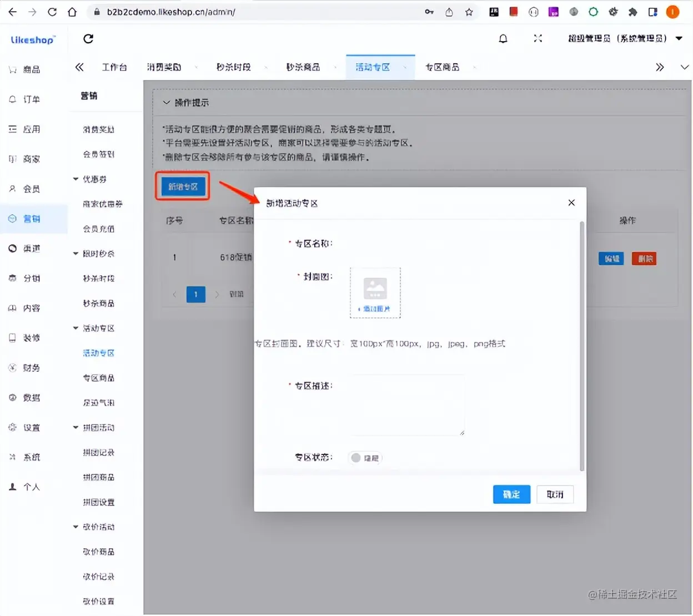This screenshot has width=693, height=616.
Task: Open 足迹气泡 in the marketing submenu
Action: coord(99,403)
